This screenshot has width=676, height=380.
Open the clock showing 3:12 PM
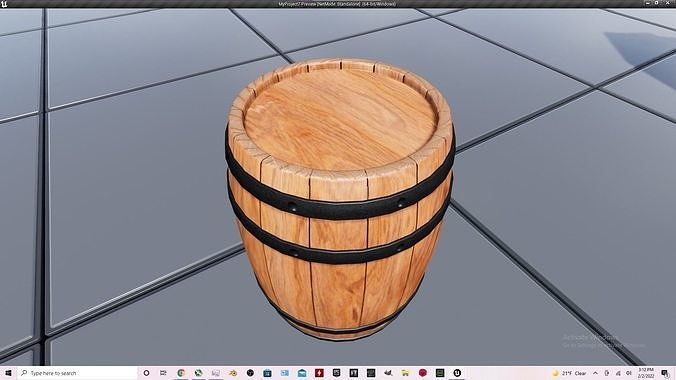[x=646, y=373]
